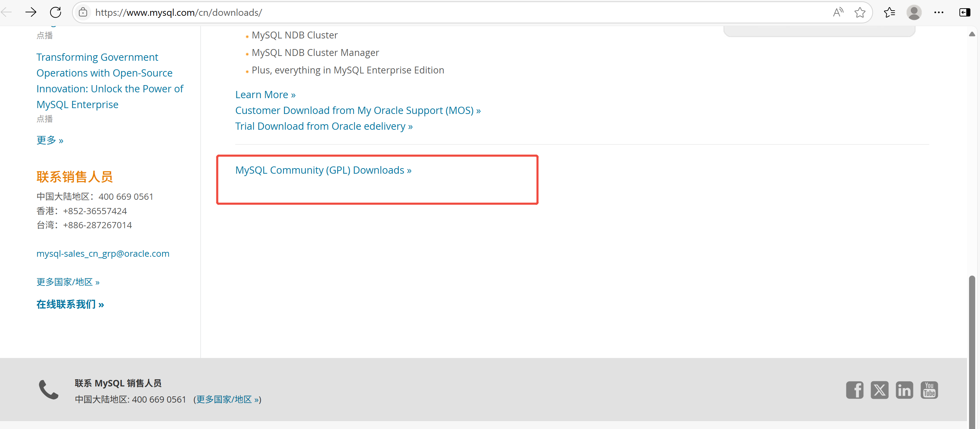The image size is (980, 429).
Task: Click the 更多 » link in sidebar
Action: (50, 140)
